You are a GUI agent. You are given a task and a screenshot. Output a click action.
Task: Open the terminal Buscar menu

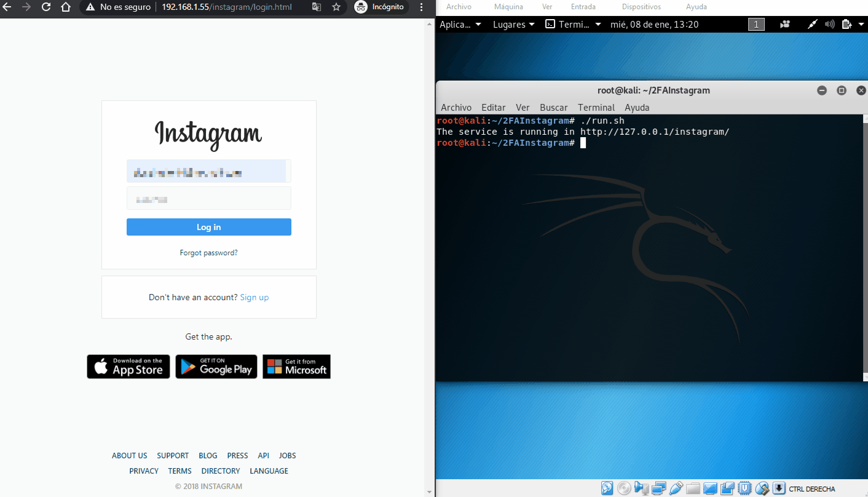554,108
